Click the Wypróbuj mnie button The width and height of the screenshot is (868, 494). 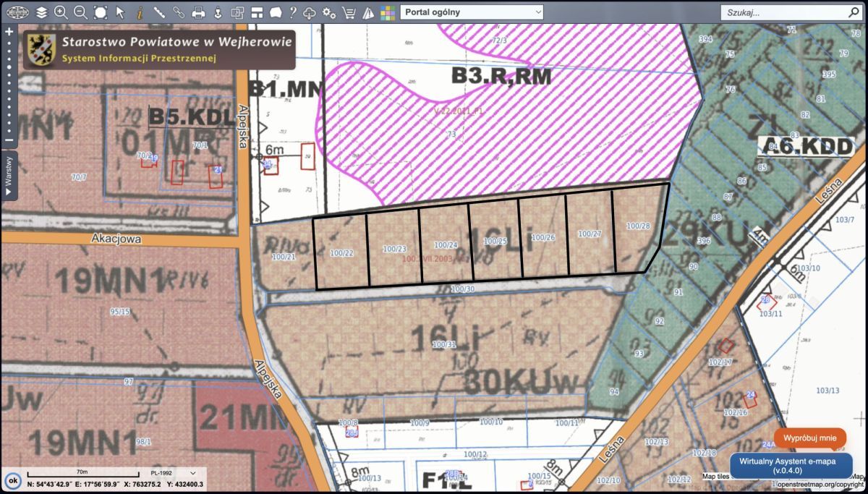tap(810, 438)
